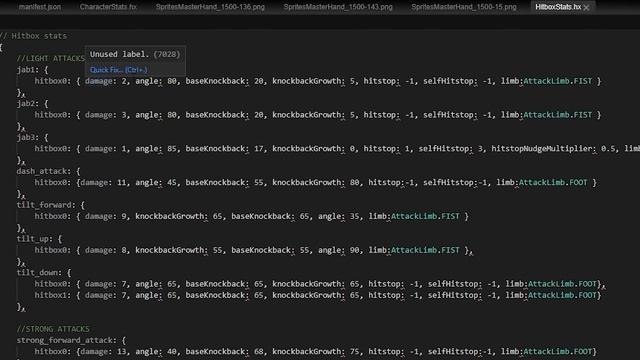Open SpritesMasterHand_1500-15.png tab
The image size is (640, 360).
(x=464, y=7)
